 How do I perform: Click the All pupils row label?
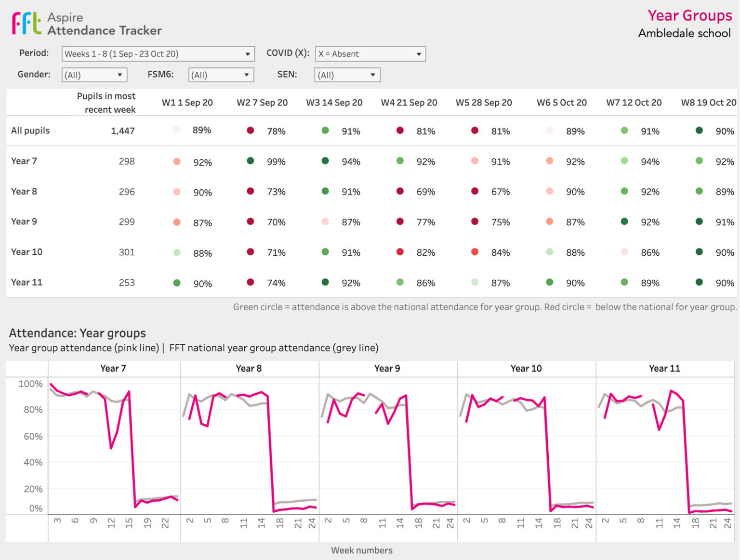tap(30, 130)
